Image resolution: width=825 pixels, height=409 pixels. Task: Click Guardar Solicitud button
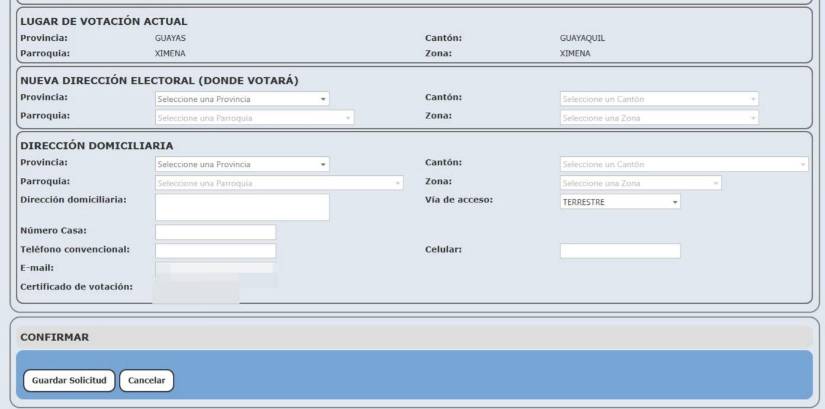[x=69, y=381]
